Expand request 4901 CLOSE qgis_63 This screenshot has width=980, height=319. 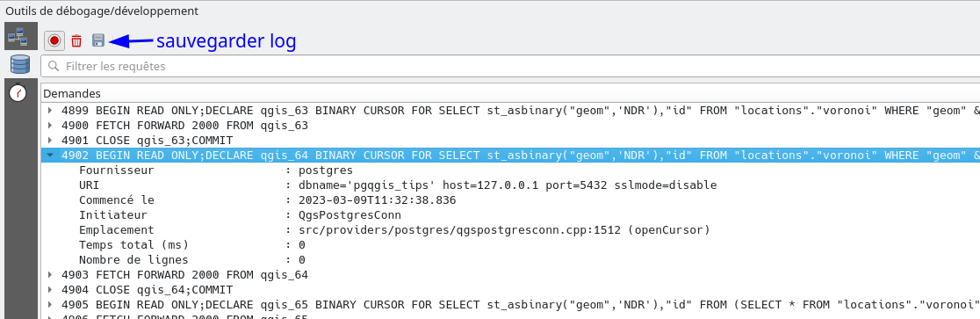(x=50, y=140)
